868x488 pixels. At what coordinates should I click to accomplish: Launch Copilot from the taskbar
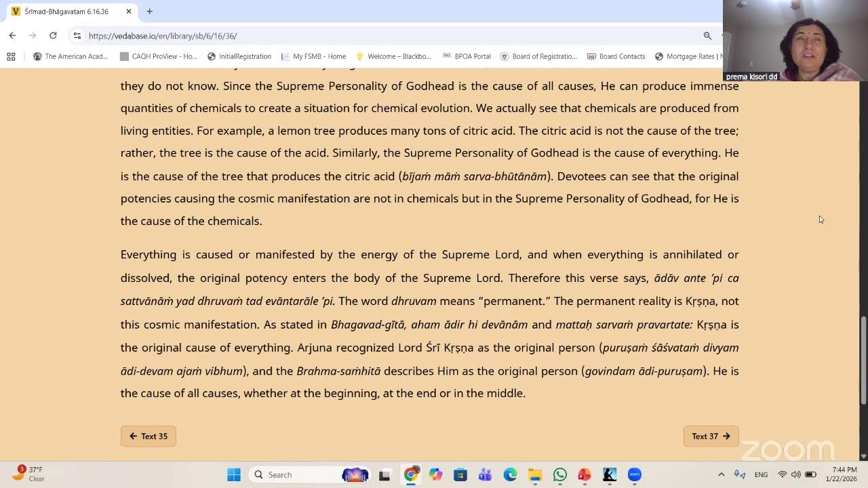coord(435,474)
